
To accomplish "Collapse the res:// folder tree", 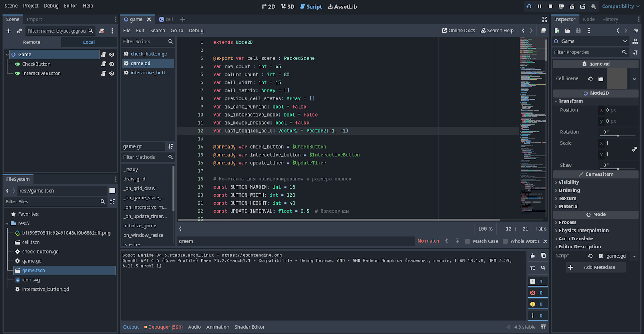I will 8,223.
